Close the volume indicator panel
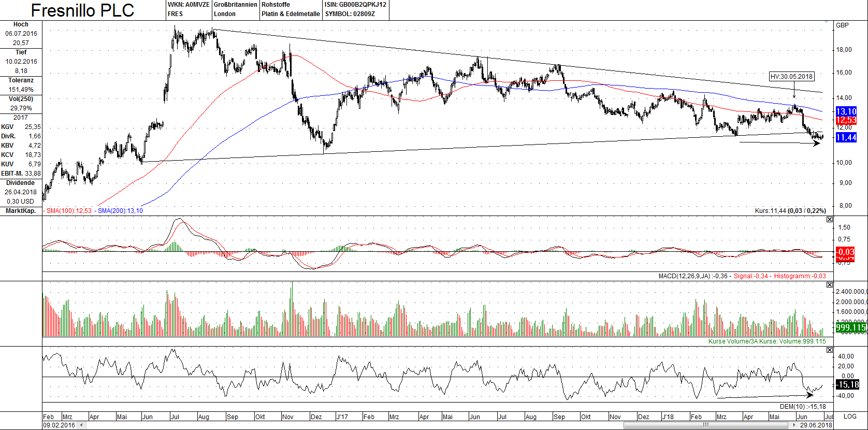868x430 pixels. [830, 285]
